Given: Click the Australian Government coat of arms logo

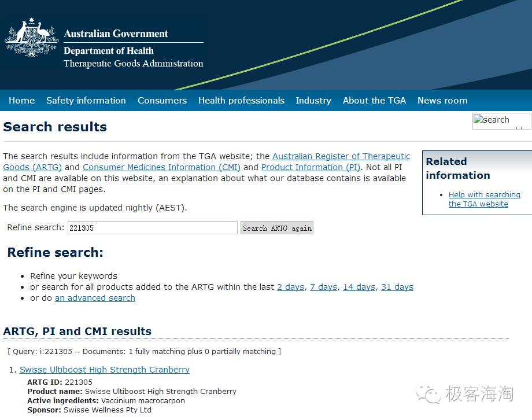Looking at the screenshot, I should (x=31, y=38).
